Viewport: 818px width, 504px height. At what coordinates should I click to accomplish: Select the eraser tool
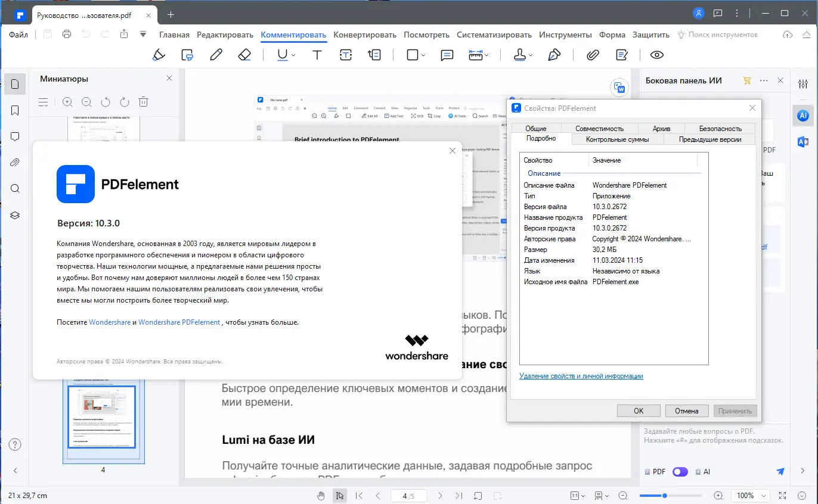point(244,55)
